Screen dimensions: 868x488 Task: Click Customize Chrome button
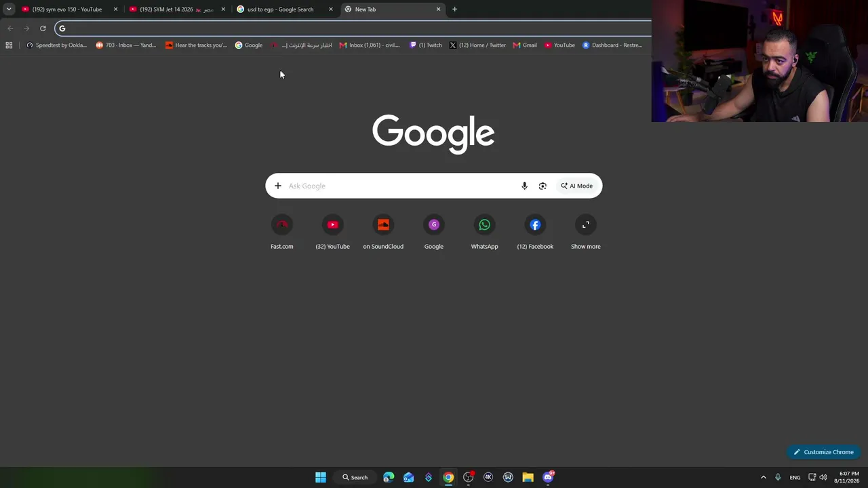point(824,452)
